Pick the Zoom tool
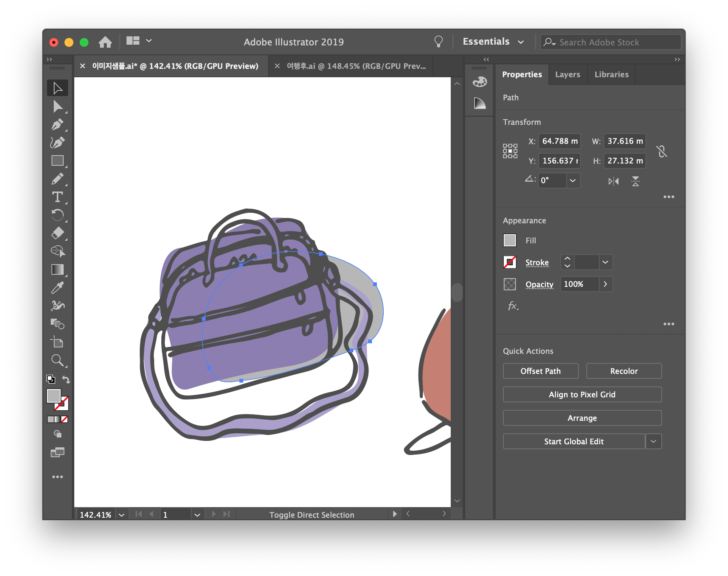 point(57,360)
